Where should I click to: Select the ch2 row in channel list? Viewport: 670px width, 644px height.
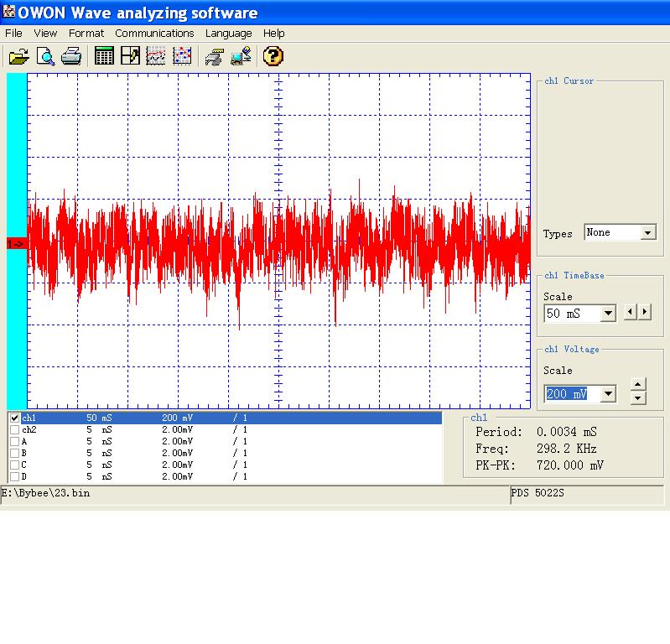pos(231,429)
